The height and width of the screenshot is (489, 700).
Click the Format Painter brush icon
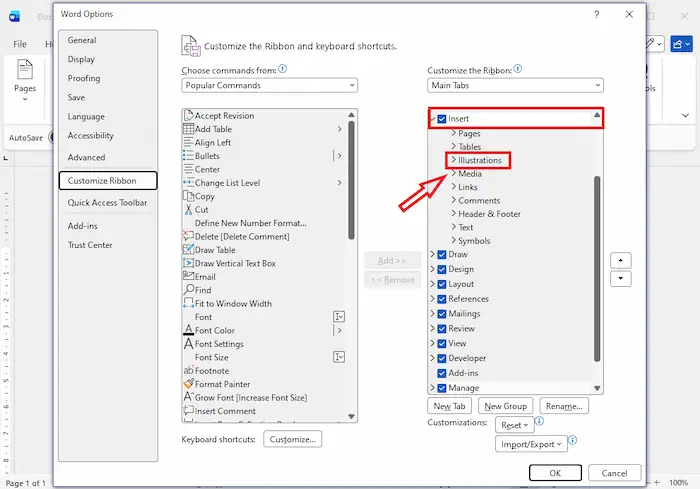188,384
